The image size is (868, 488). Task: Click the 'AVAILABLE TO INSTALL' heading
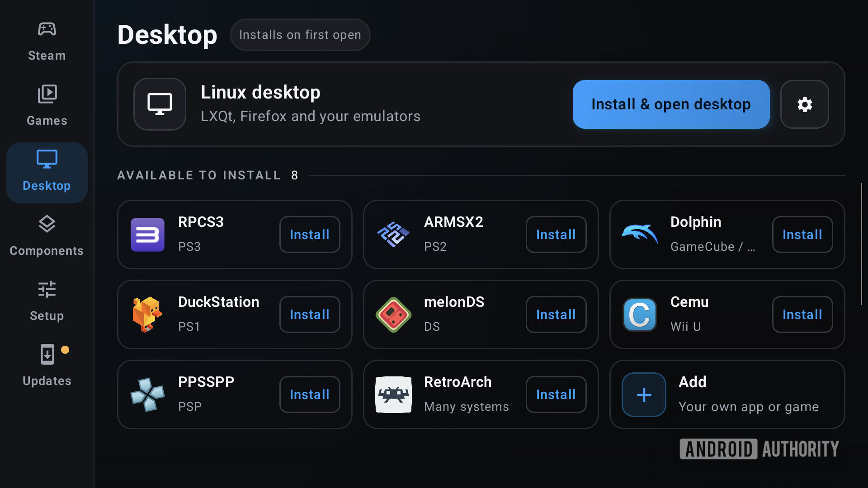(199, 175)
